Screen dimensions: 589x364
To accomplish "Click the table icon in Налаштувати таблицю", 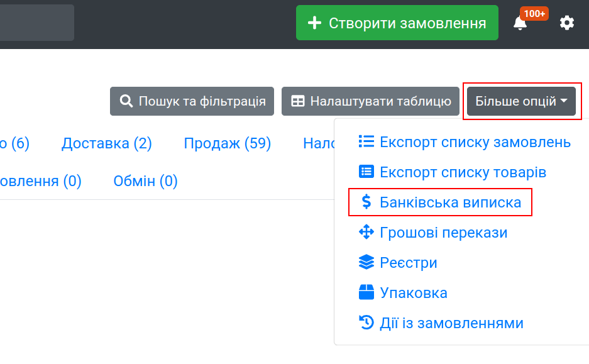I will pyautogui.click(x=298, y=101).
